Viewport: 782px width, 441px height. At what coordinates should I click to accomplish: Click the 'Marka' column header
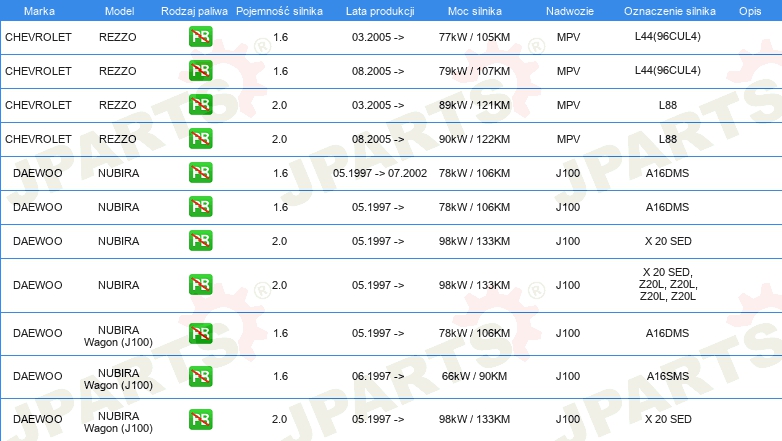click(39, 11)
